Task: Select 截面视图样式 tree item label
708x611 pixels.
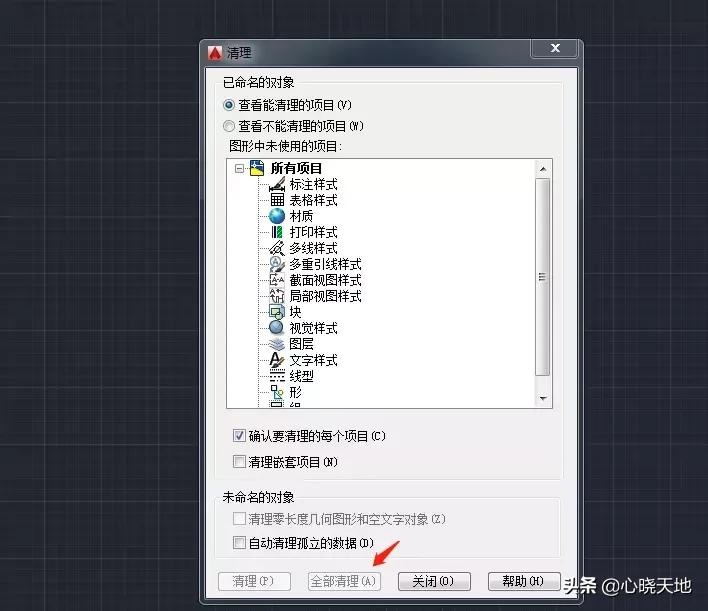Action: (326, 280)
